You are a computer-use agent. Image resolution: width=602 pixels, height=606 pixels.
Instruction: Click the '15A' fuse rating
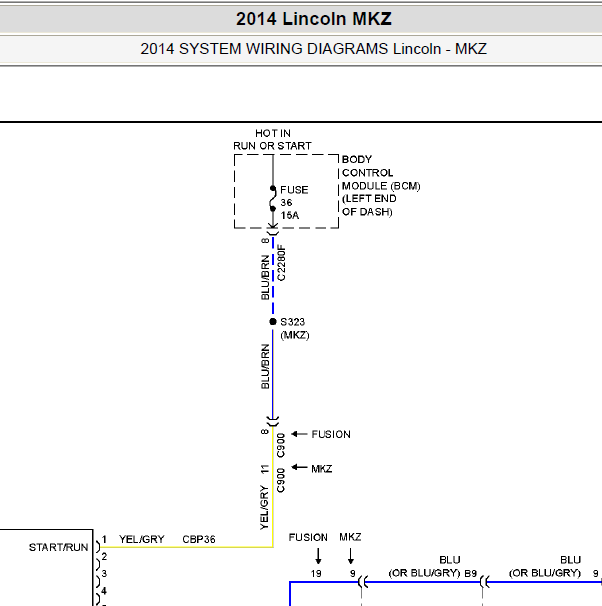[290, 216]
